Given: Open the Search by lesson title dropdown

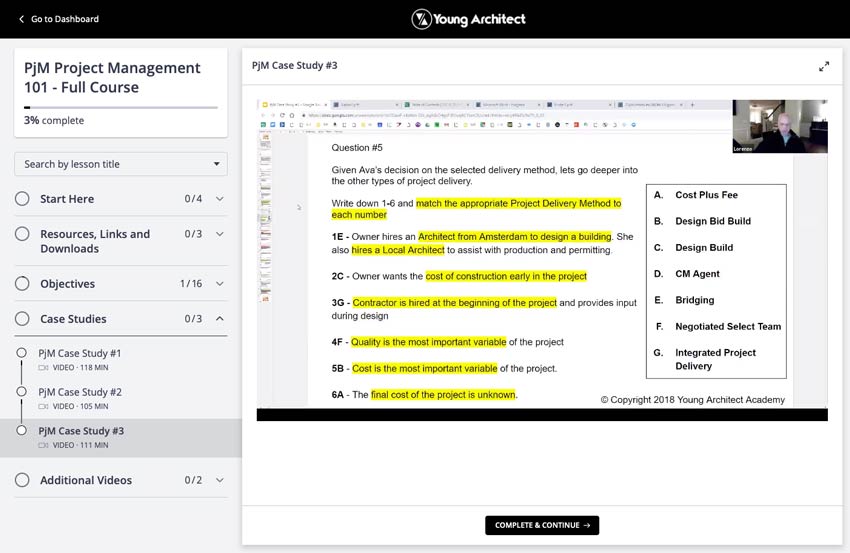Looking at the screenshot, I should point(121,164).
